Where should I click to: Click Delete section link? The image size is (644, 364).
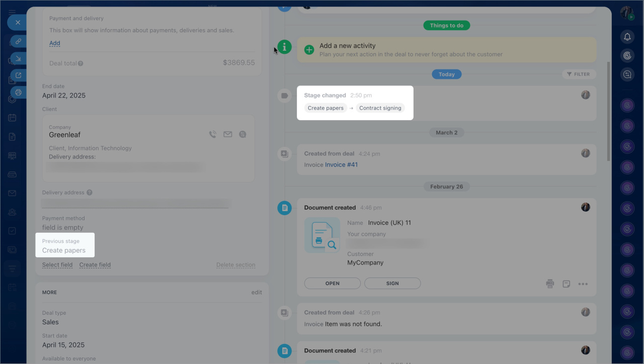coord(235,265)
